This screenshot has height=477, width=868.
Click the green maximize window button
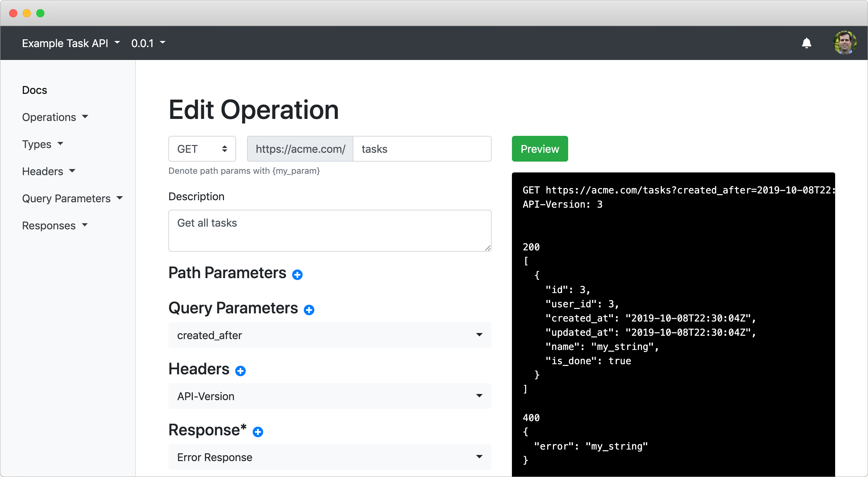point(40,13)
